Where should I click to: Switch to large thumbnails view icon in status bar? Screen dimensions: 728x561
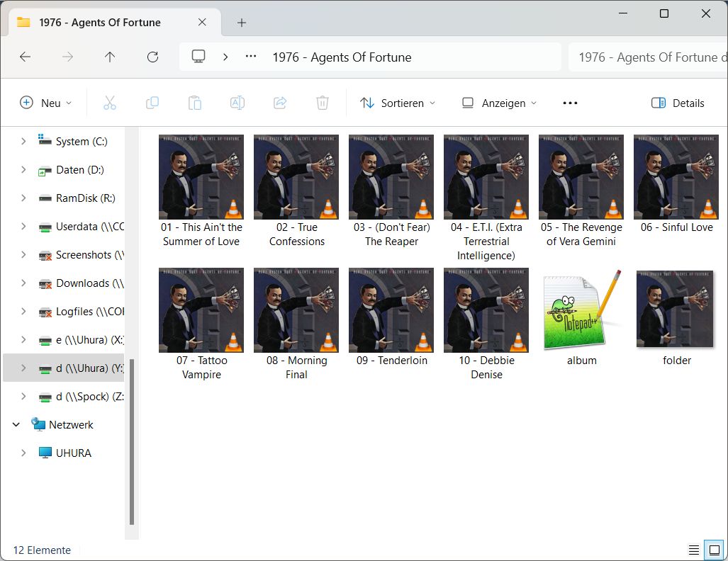coord(715,550)
